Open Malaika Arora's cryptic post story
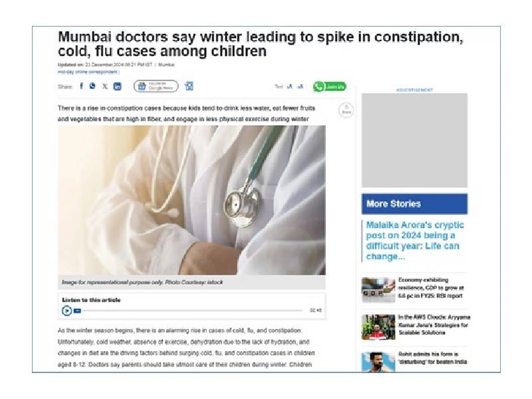Viewport: 532px width, 399px height. [415, 241]
